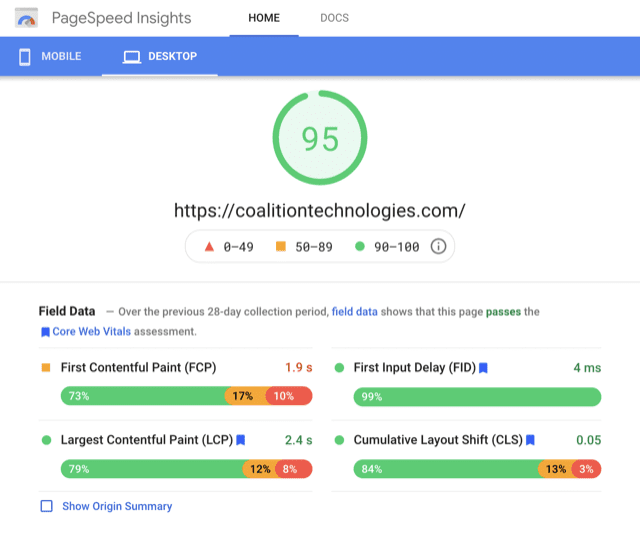Click the First Contentful Paint (FCP) label
640x543 pixels.
point(138,367)
